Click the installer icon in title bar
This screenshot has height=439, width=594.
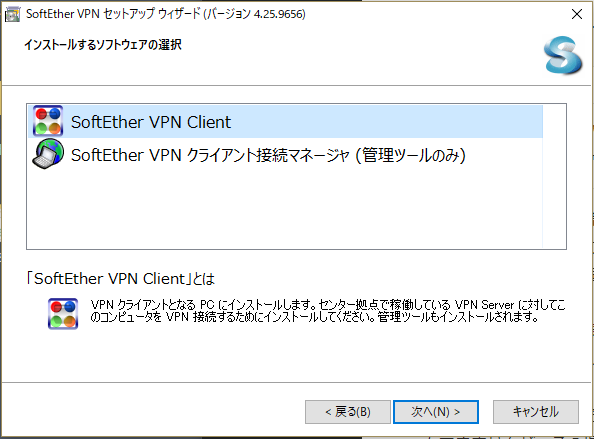pyautogui.click(x=13, y=14)
